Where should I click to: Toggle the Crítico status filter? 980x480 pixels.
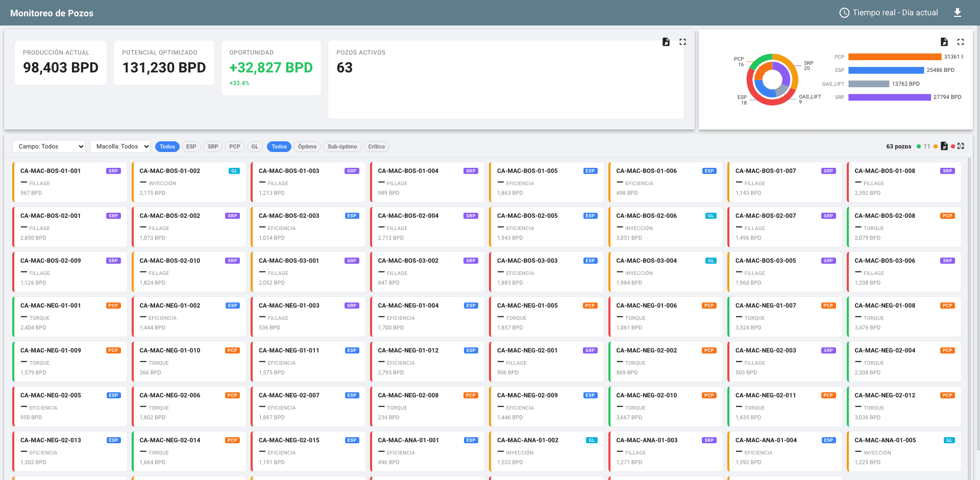377,146
